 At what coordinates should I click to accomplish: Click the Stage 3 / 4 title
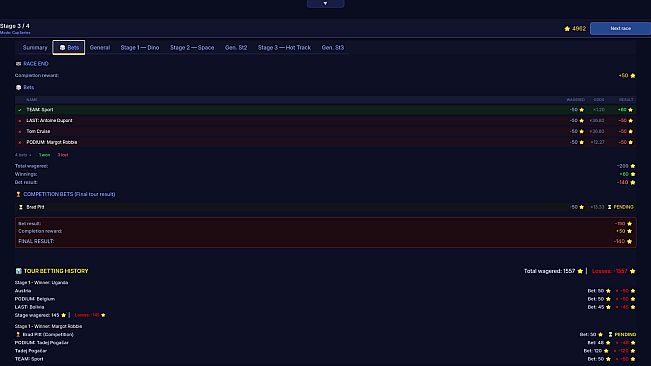pos(15,26)
